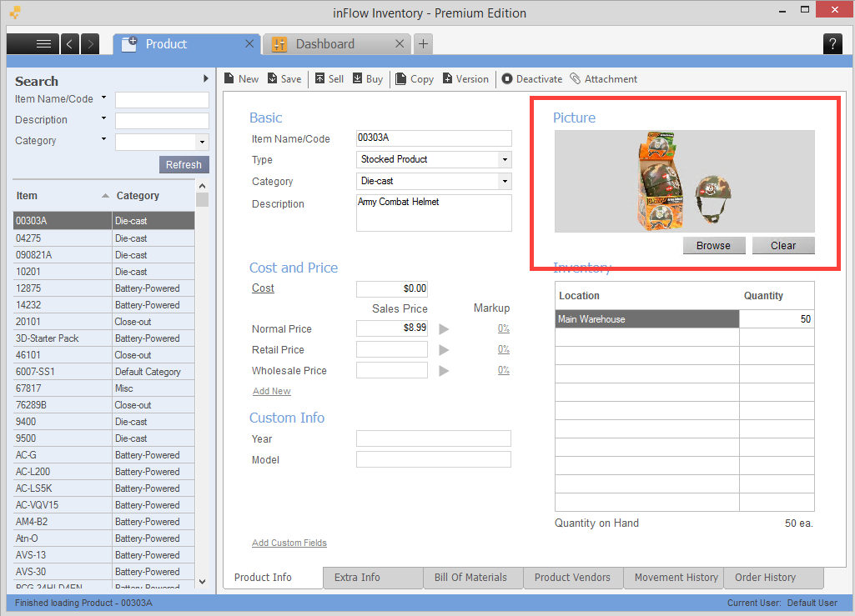Click scroll up arrow in item list

coord(203,186)
